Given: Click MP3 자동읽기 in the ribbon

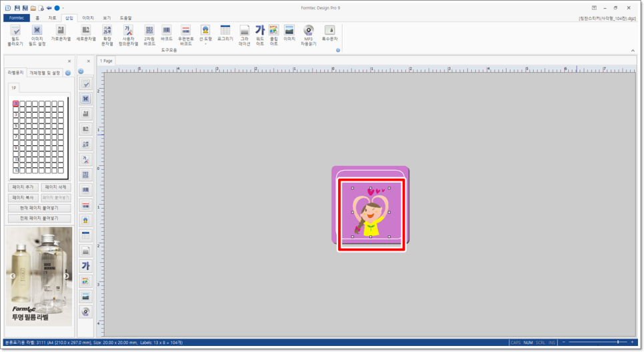Looking at the screenshot, I should [x=309, y=35].
